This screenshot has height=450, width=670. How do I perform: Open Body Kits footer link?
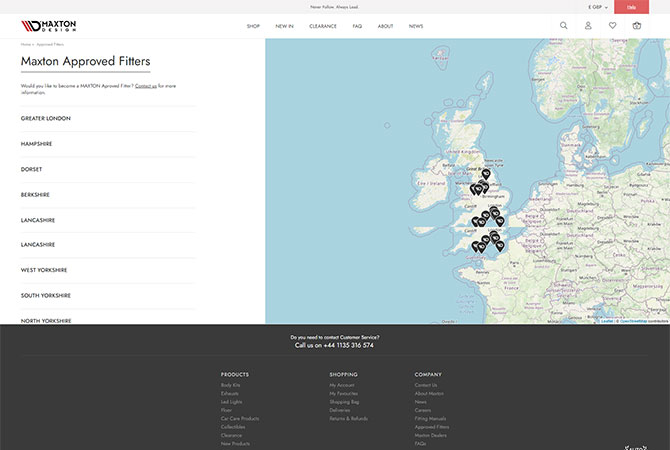point(230,385)
